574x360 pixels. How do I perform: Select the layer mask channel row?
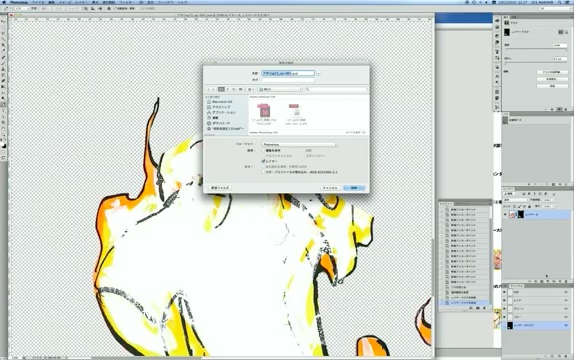[x=536, y=325]
